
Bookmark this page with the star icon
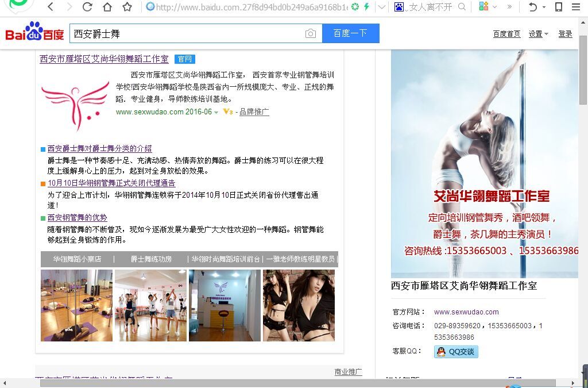(127, 6)
